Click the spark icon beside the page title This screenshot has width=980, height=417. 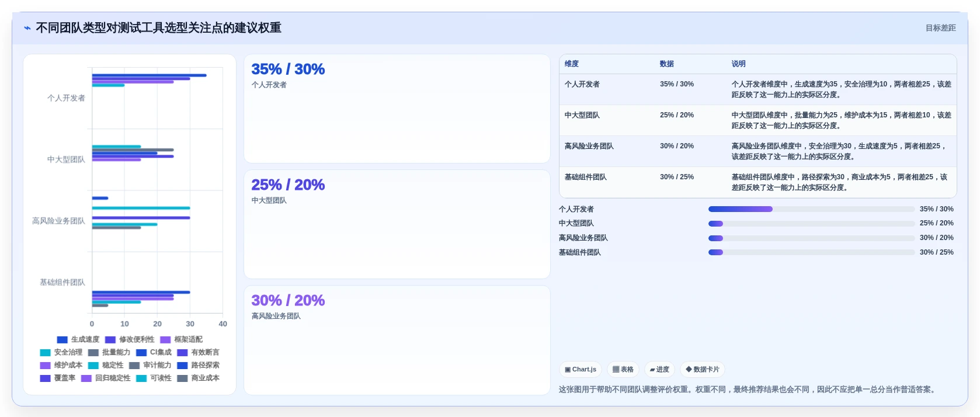[x=27, y=28]
